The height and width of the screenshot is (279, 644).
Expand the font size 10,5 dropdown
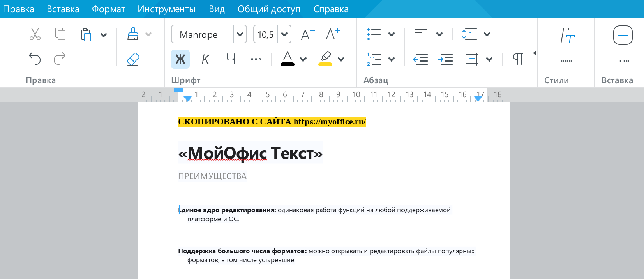284,34
